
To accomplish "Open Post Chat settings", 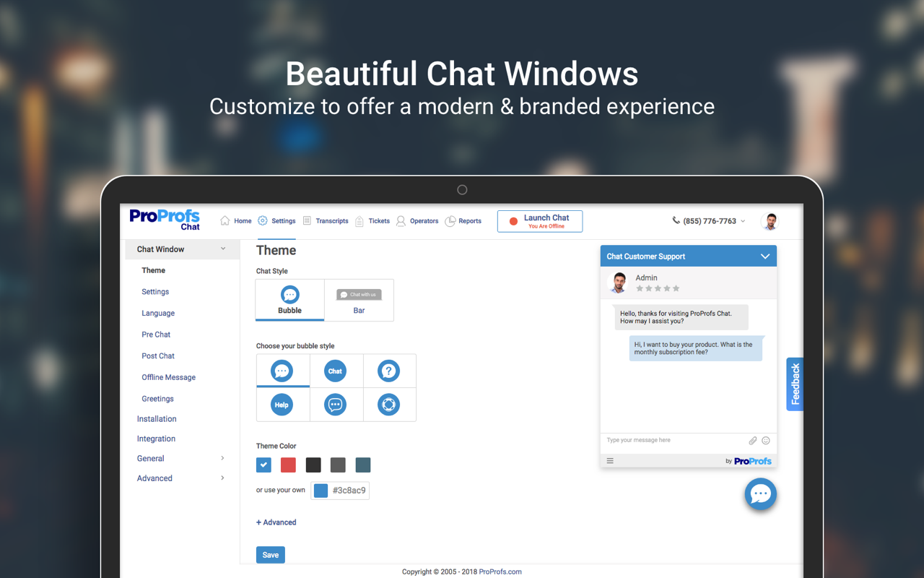I will click(x=158, y=355).
